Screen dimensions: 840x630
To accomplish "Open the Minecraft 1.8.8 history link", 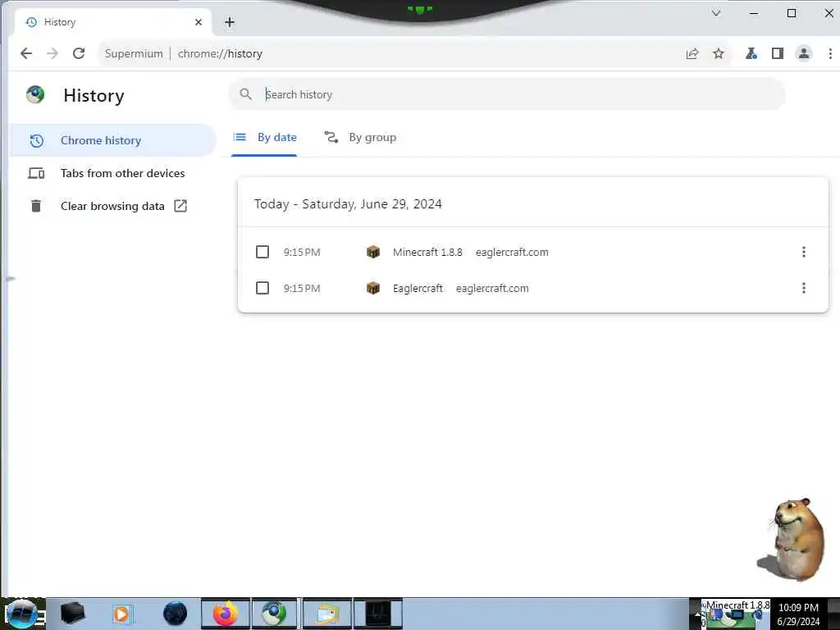I will tap(427, 253).
